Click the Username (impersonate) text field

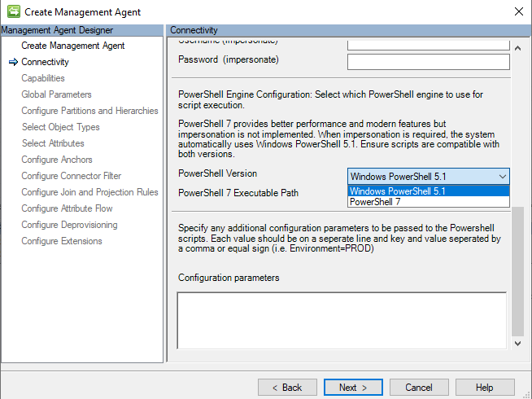coord(428,44)
